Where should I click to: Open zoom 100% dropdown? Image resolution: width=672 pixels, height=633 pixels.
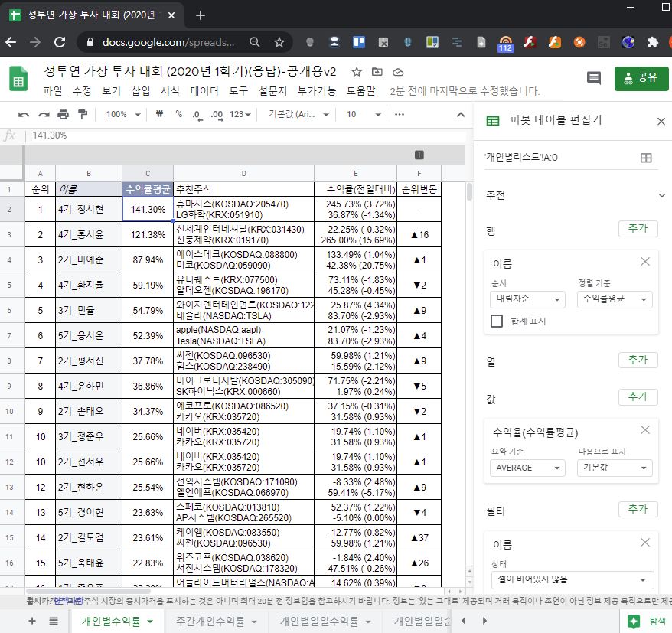click(123, 114)
